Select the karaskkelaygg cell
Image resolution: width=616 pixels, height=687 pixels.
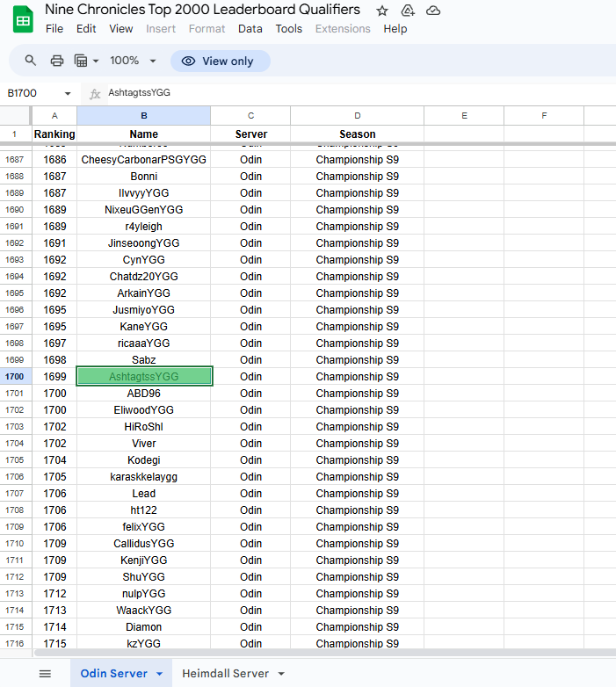coord(144,477)
